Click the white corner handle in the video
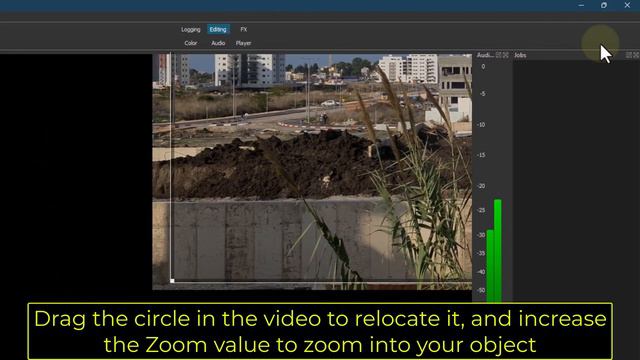 [172, 281]
